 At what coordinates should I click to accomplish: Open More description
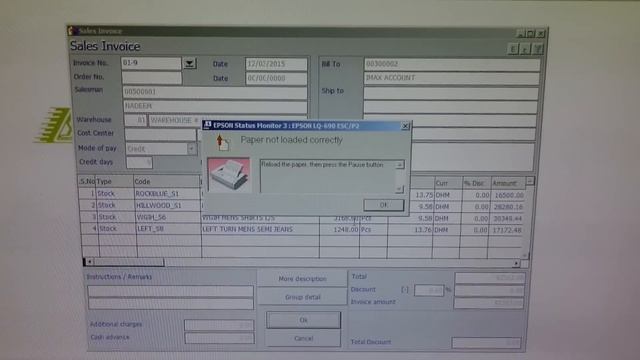[302, 279]
